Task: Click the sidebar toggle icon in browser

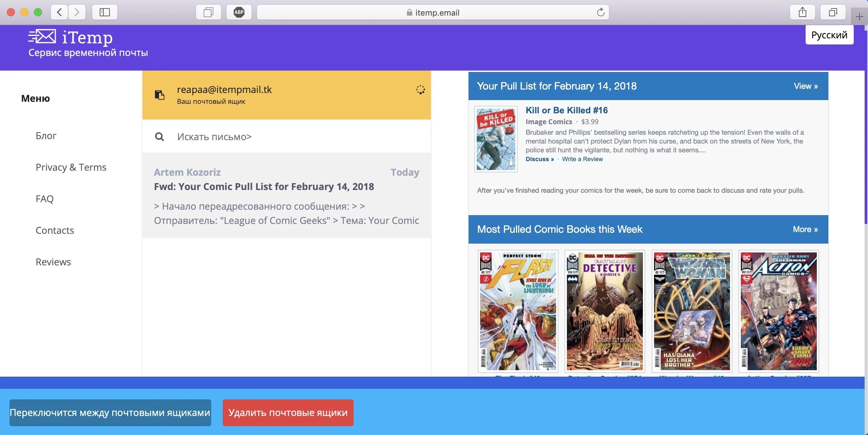Action: [x=105, y=12]
